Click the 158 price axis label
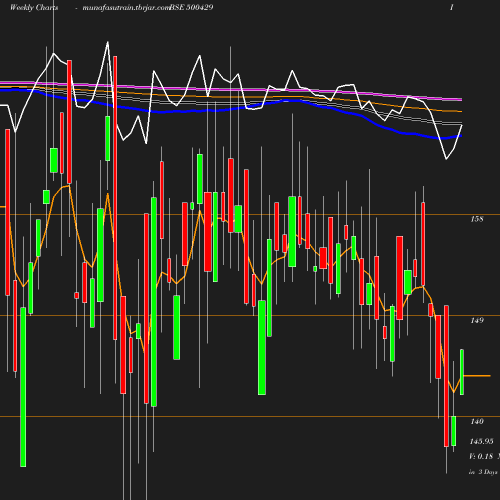The width and height of the screenshot is (500, 500). 477,219
